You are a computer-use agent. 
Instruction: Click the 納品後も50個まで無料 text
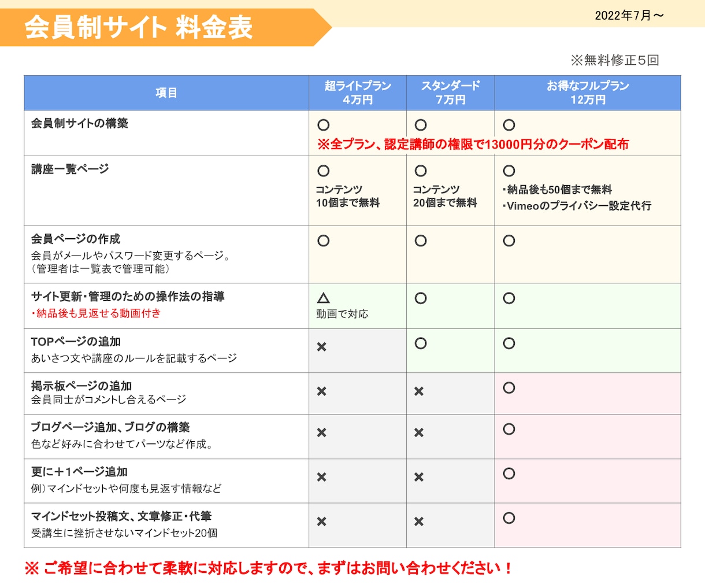click(557, 190)
